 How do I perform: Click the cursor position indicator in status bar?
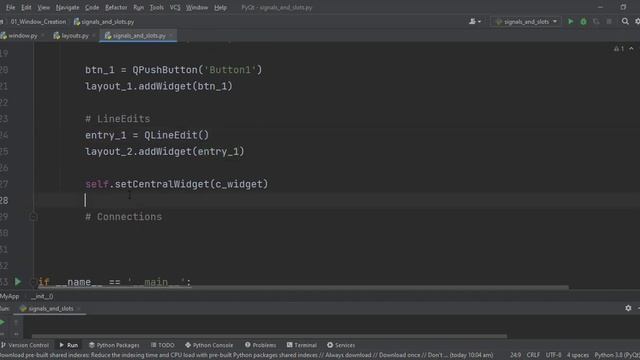[x=515, y=356]
